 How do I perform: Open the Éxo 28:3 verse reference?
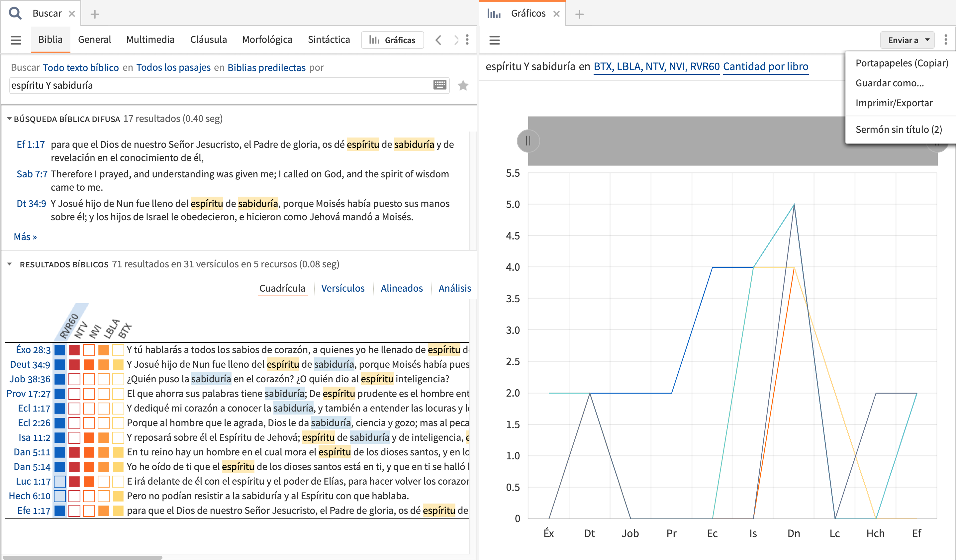coord(33,350)
